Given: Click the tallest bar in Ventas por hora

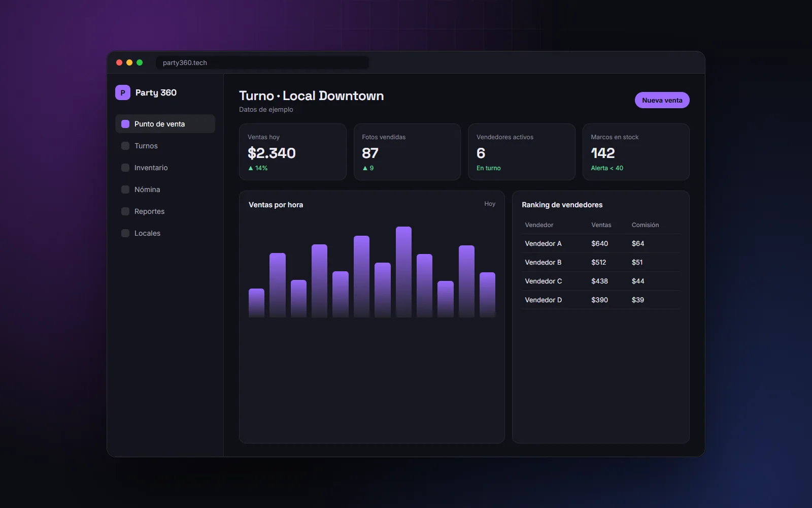Looking at the screenshot, I should [403, 272].
